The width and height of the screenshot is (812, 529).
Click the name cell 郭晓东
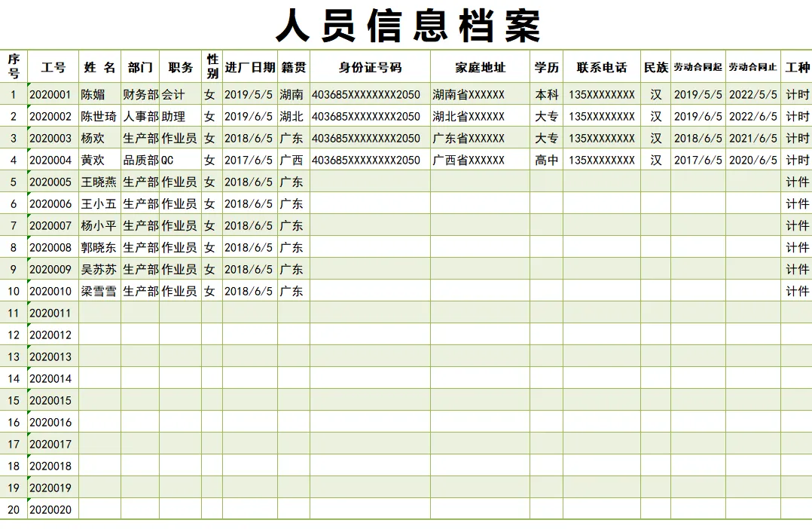[100, 247]
